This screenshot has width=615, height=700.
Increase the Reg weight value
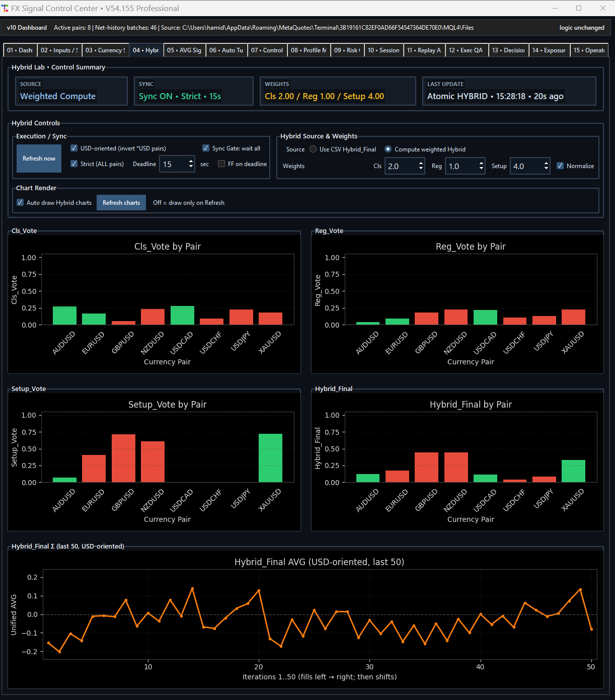point(481,163)
